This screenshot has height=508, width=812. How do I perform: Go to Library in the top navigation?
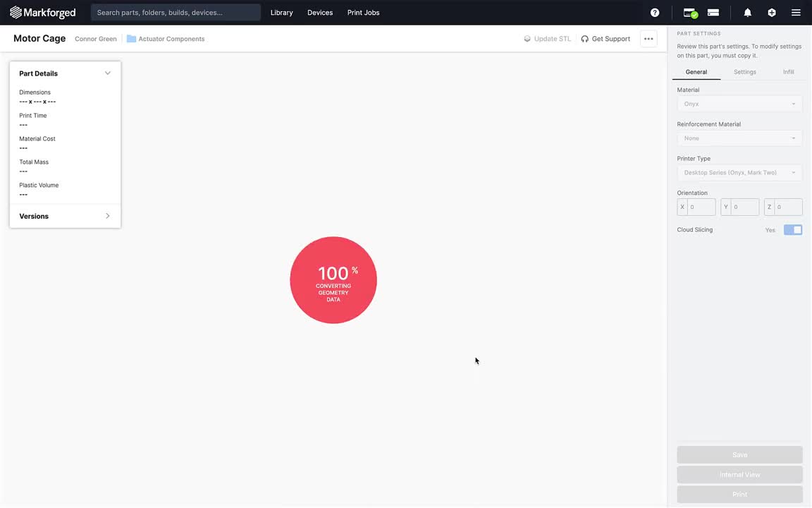282,13
